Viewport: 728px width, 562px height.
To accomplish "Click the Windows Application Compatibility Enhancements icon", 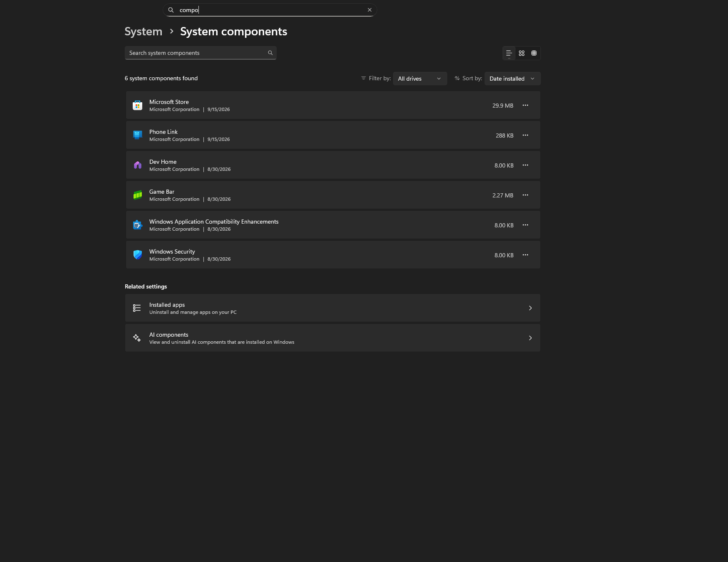I will 138,225.
